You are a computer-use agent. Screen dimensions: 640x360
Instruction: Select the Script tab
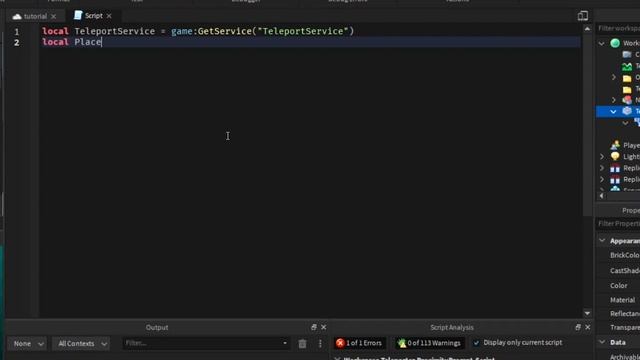pos(93,16)
